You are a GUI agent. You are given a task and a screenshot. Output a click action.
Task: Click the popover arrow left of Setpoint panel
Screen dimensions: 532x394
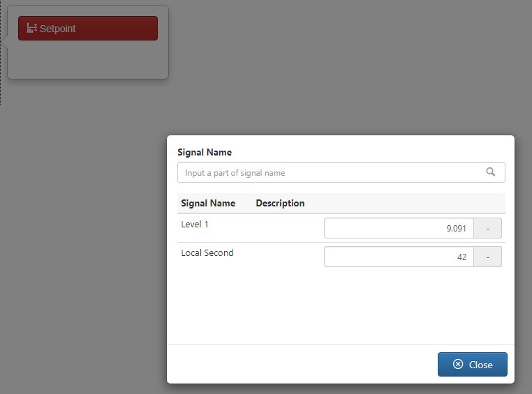[4, 43]
